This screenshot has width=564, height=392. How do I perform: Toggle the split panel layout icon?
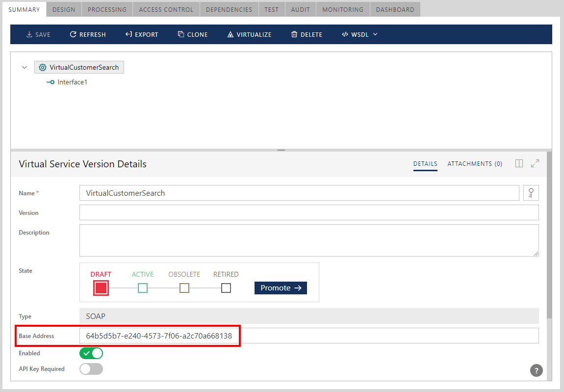[519, 164]
